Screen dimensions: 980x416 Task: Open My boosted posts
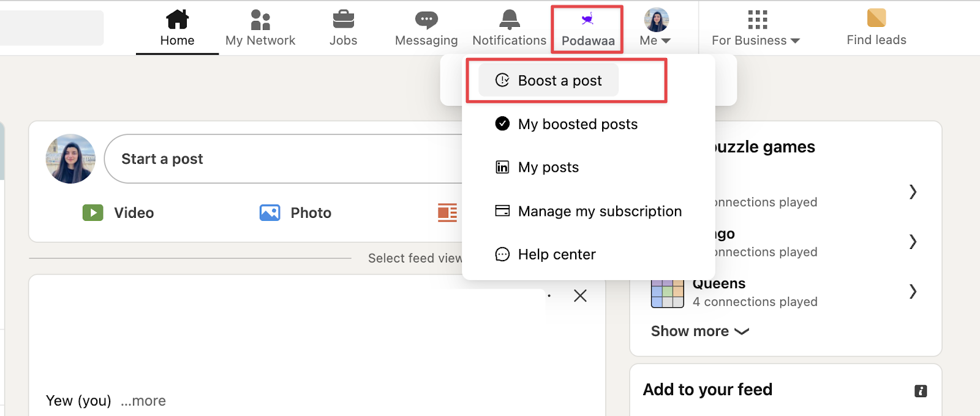pos(566,124)
